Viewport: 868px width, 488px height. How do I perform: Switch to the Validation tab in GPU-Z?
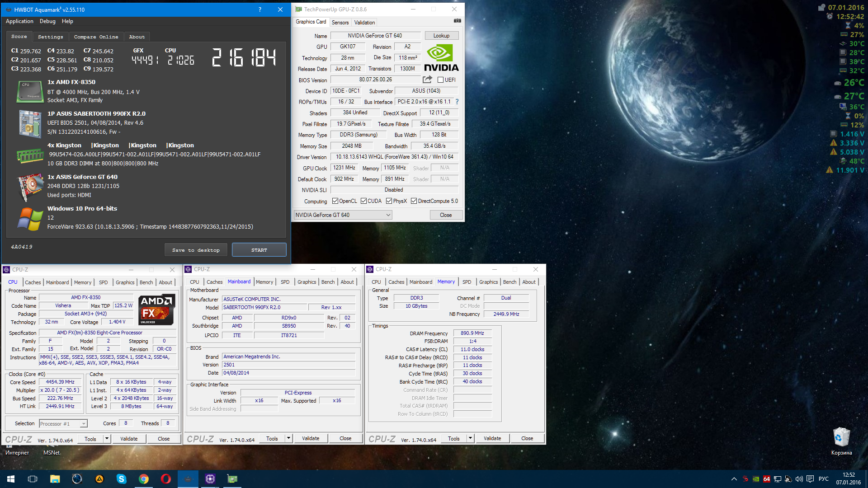click(x=364, y=23)
